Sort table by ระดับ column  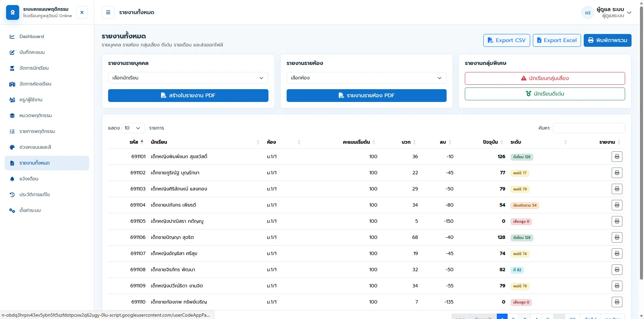click(539, 142)
